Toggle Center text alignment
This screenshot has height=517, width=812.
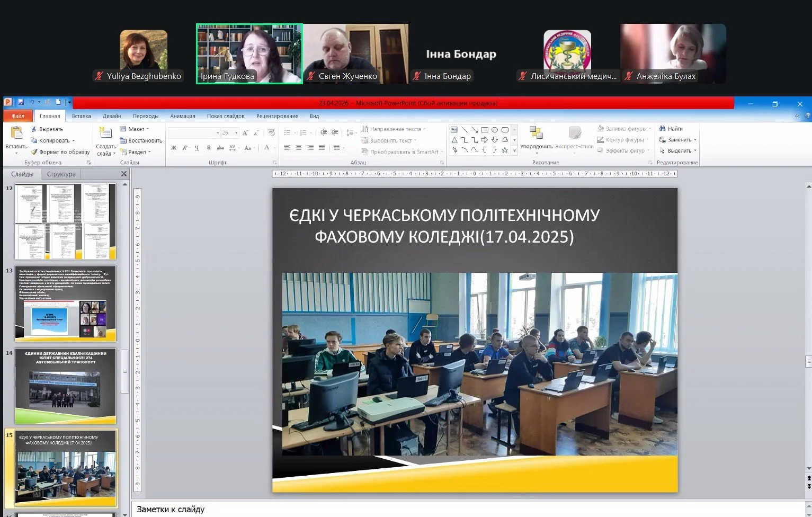299,148
